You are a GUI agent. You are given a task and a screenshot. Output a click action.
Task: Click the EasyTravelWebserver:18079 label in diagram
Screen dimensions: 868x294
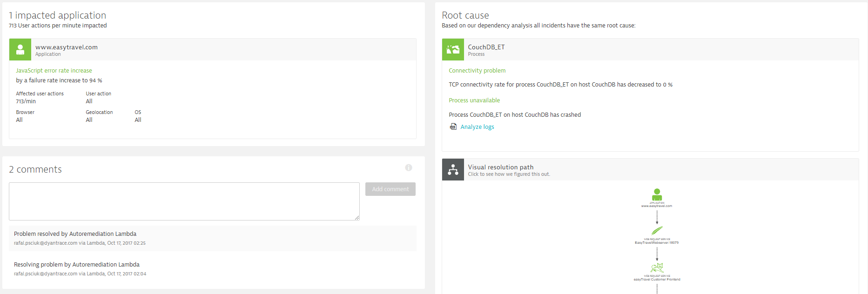pyautogui.click(x=657, y=243)
